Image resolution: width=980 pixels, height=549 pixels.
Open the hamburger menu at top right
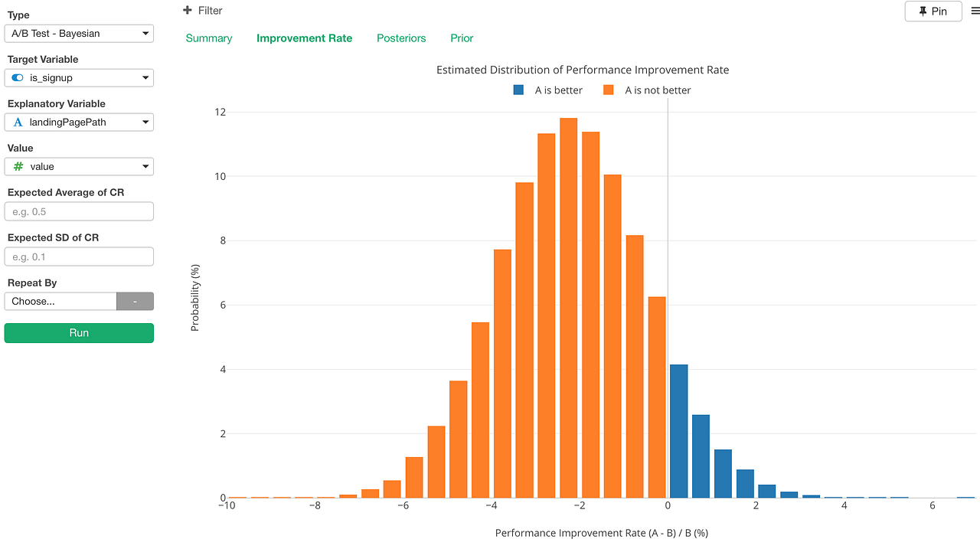[975, 10]
